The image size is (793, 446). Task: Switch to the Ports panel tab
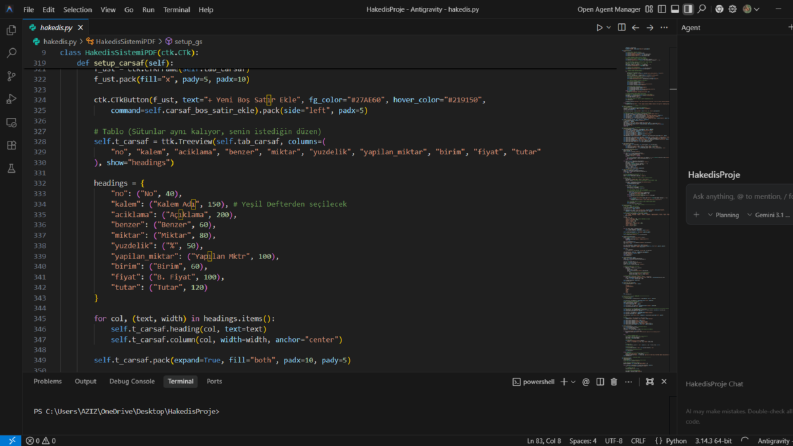coord(214,381)
